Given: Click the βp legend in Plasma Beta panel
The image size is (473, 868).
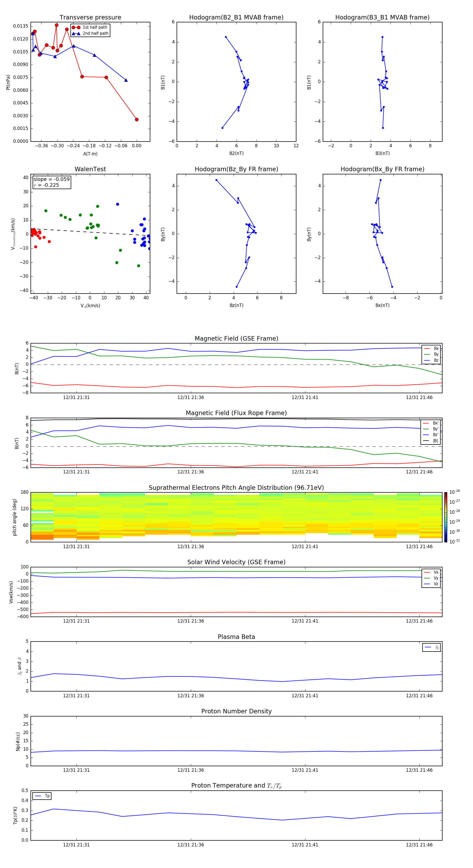Looking at the screenshot, I should click(x=431, y=647).
